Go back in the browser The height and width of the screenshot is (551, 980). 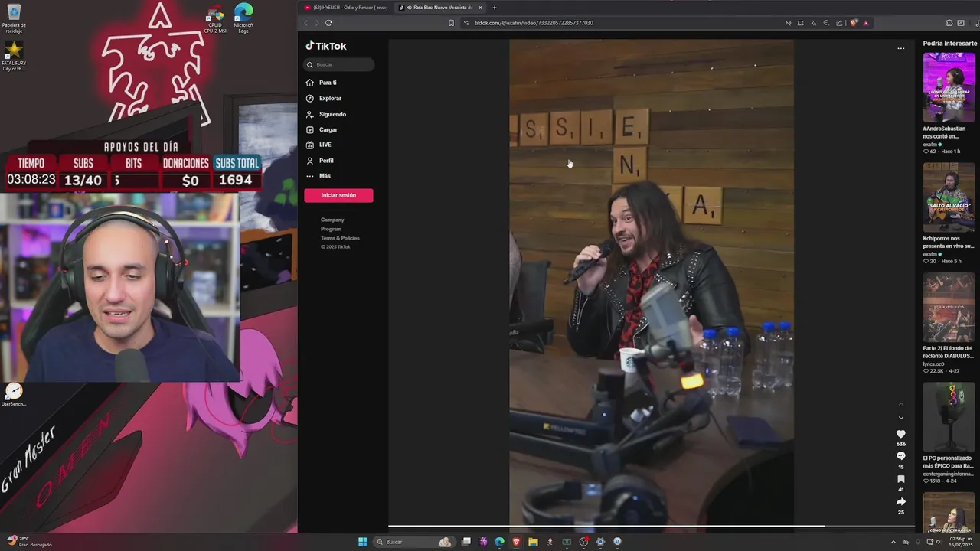pyautogui.click(x=306, y=23)
